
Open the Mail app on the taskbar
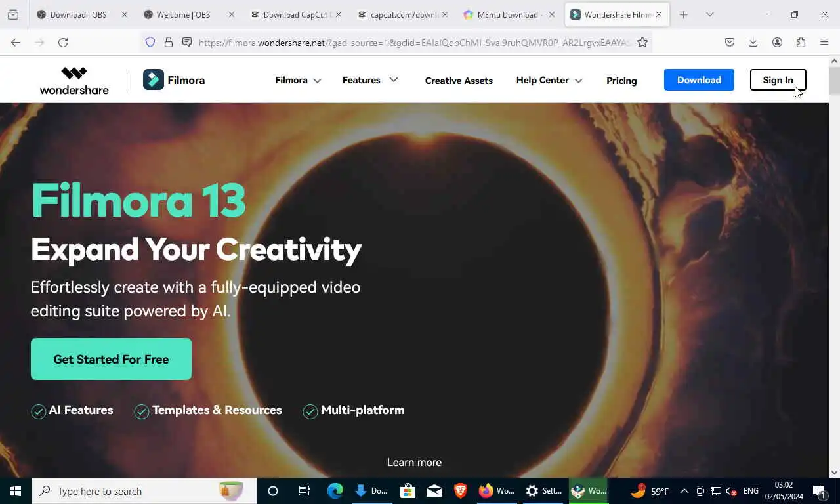click(x=434, y=491)
